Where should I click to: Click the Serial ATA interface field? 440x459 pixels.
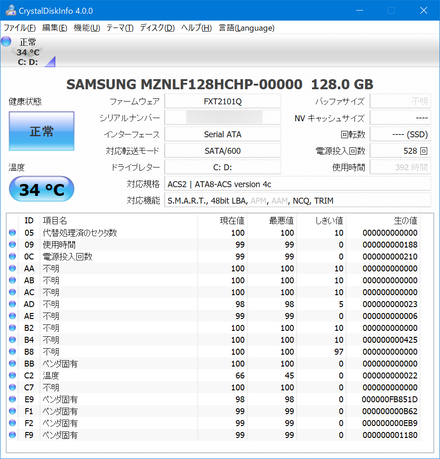point(223,134)
